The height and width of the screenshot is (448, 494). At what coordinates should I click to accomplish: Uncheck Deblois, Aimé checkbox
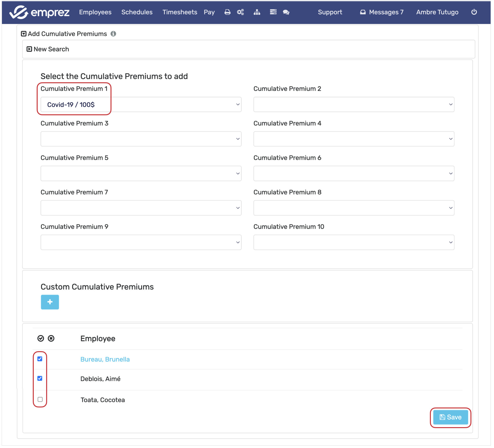[40, 379]
